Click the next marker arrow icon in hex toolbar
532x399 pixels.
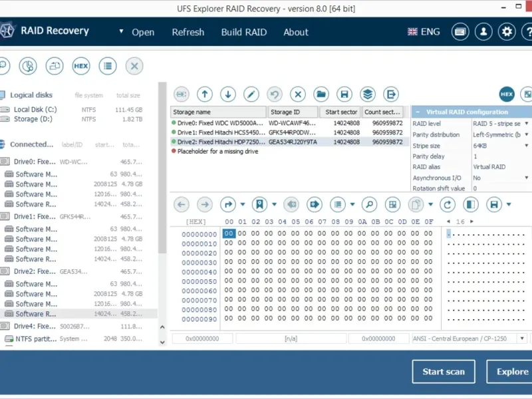pyautogui.click(x=315, y=205)
